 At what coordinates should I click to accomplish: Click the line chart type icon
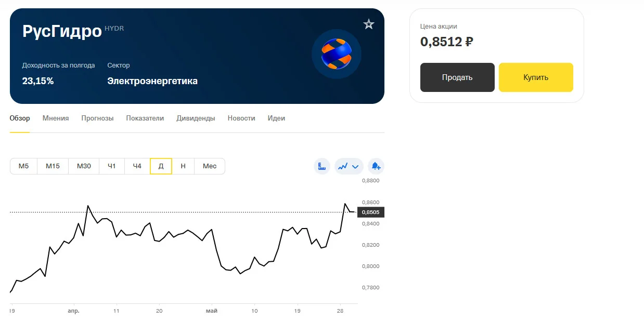pyautogui.click(x=343, y=166)
